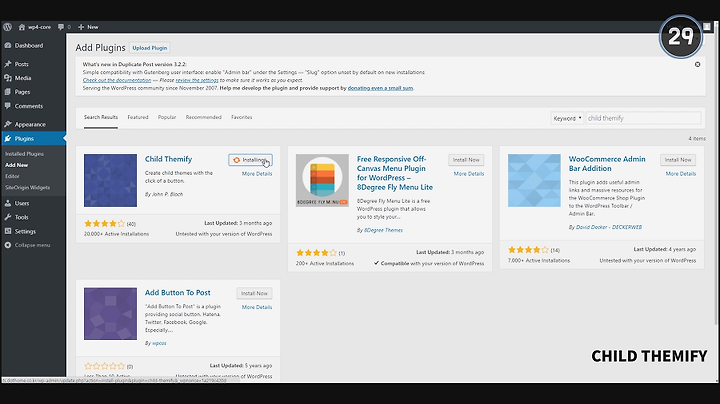Open Installed Plugins submenu
The height and width of the screenshot is (404, 720).
(24, 154)
